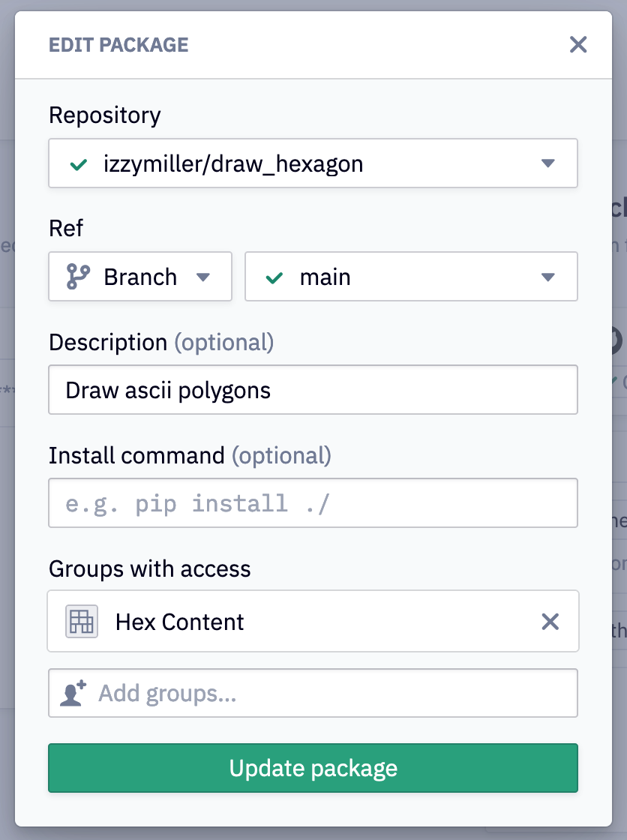Viewport: 627px width, 840px height.
Task: Click the Add groups input field
Action: pos(313,692)
